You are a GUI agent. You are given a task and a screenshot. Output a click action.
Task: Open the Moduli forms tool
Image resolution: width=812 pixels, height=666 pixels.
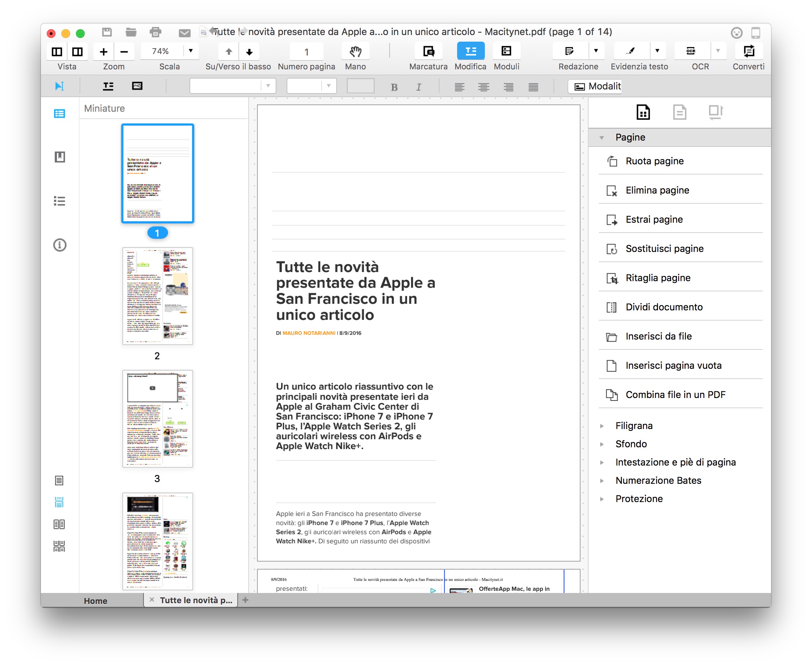click(506, 51)
